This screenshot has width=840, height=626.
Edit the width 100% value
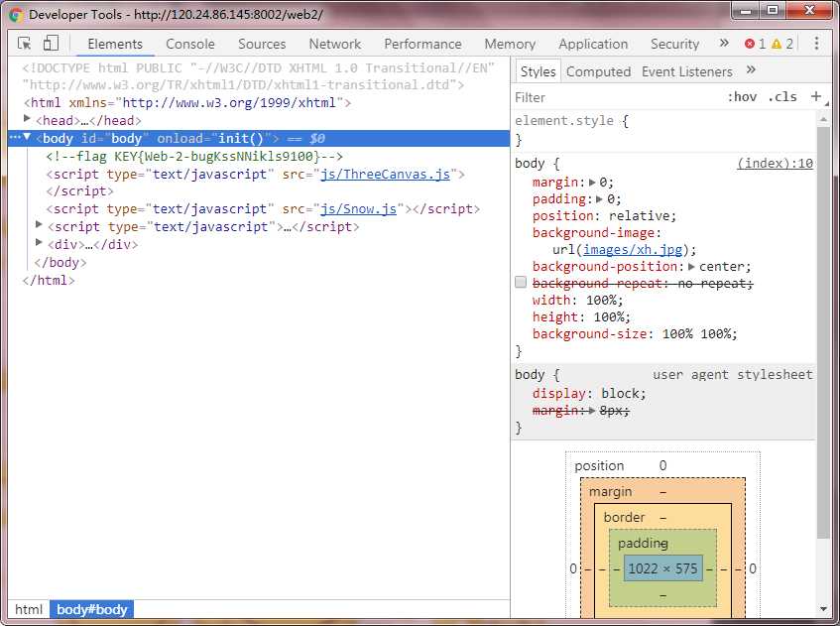pos(601,301)
